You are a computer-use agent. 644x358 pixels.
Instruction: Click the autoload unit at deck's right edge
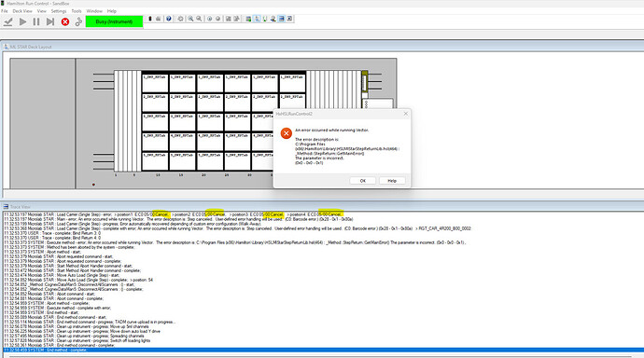tap(365, 82)
